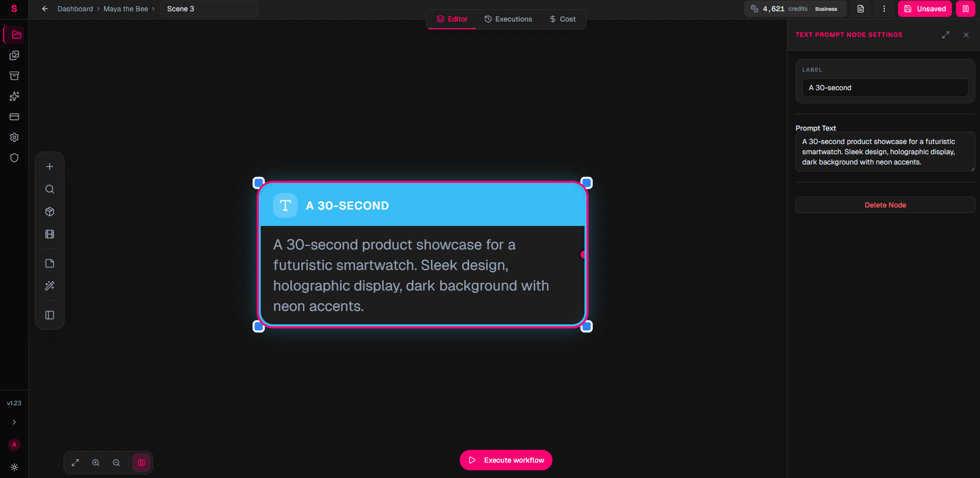Toggle the split panel layout tool

point(49,315)
